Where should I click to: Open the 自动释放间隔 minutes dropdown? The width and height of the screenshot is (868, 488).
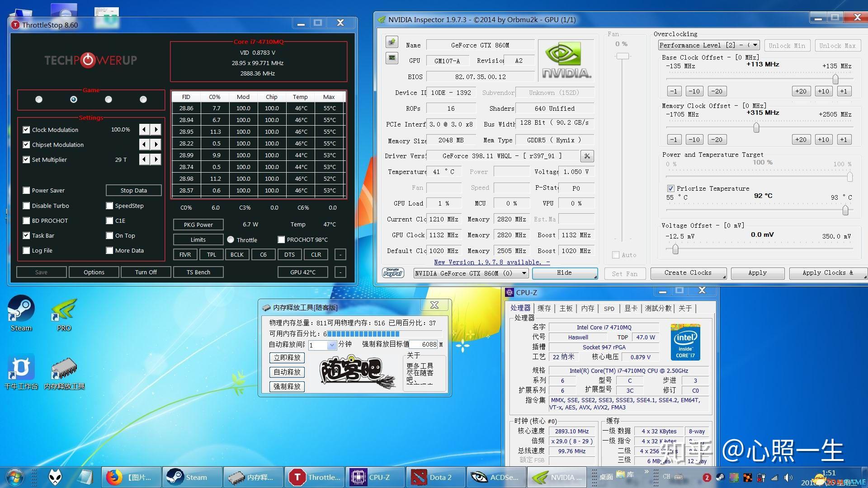(332, 345)
